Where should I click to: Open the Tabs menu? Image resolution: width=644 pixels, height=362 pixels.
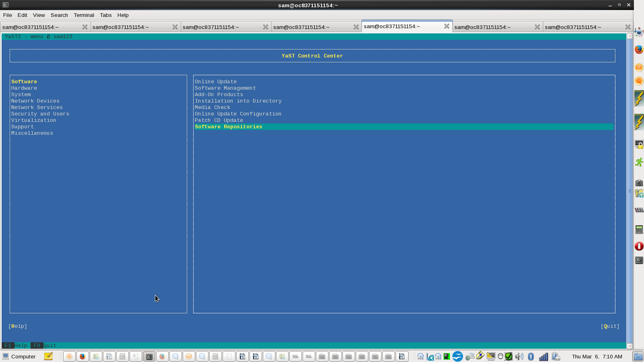[106, 15]
